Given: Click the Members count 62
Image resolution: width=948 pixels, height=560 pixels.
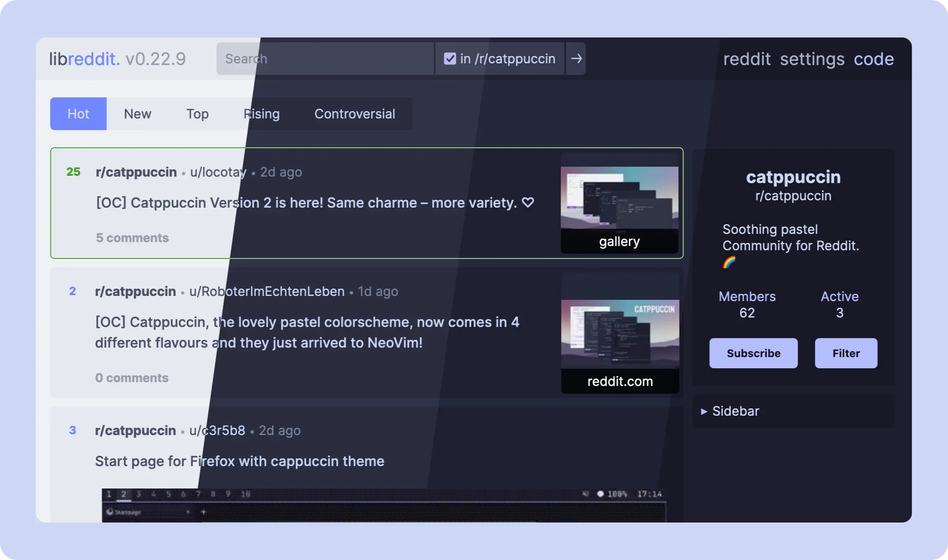Looking at the screenshot, I should 747,313.
